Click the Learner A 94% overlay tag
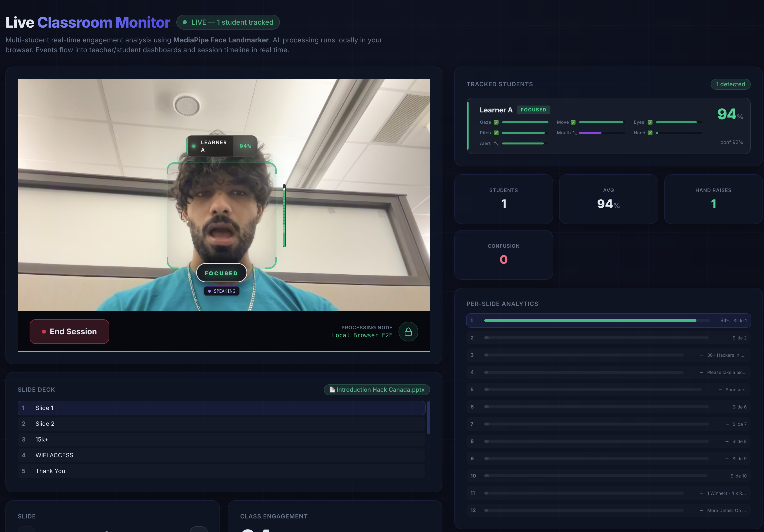This screenshot has height=532, width=764. 221,146
